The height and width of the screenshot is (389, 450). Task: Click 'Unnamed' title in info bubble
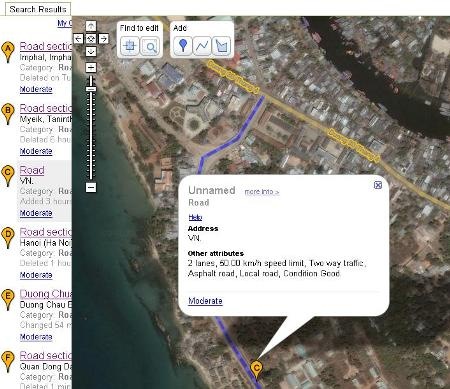point(212,190)
